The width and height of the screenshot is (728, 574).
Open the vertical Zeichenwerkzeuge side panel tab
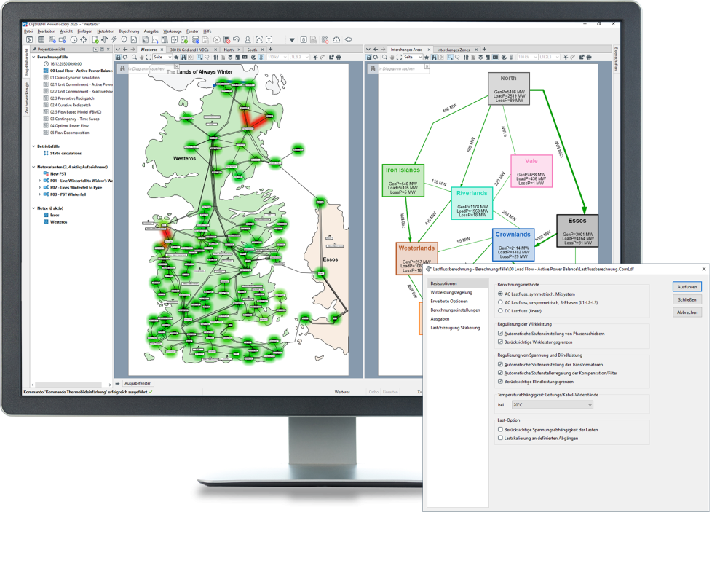coord(26,98)
